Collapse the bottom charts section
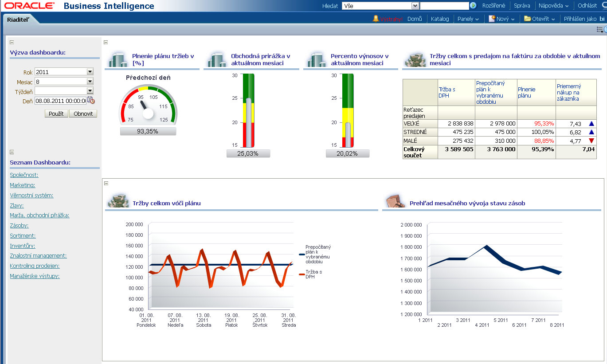Viewport: 607px width, 364px height. pos(106,183)
